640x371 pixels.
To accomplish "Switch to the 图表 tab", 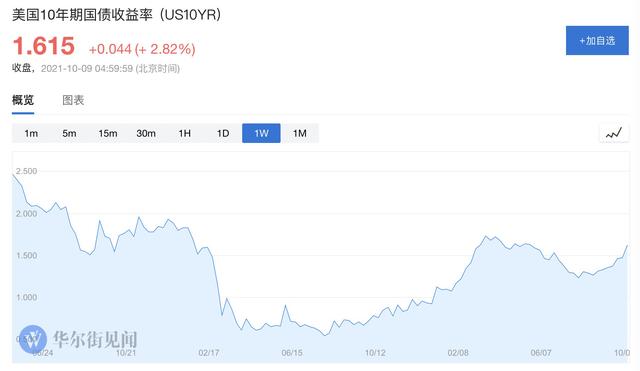I will [x=73, y=100].
